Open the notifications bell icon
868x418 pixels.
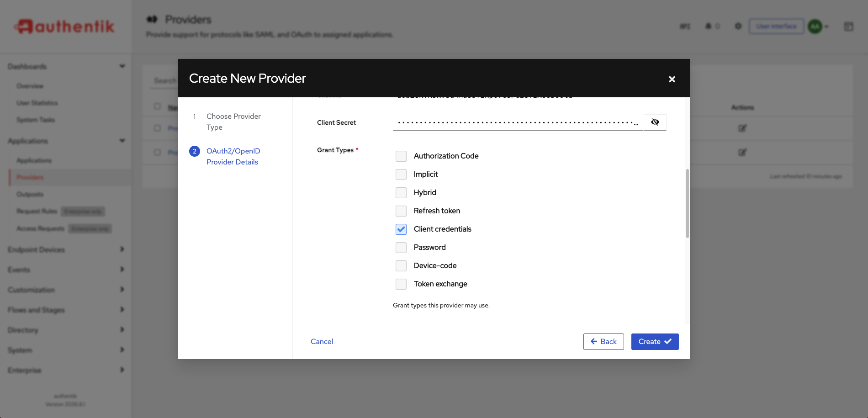708,26
